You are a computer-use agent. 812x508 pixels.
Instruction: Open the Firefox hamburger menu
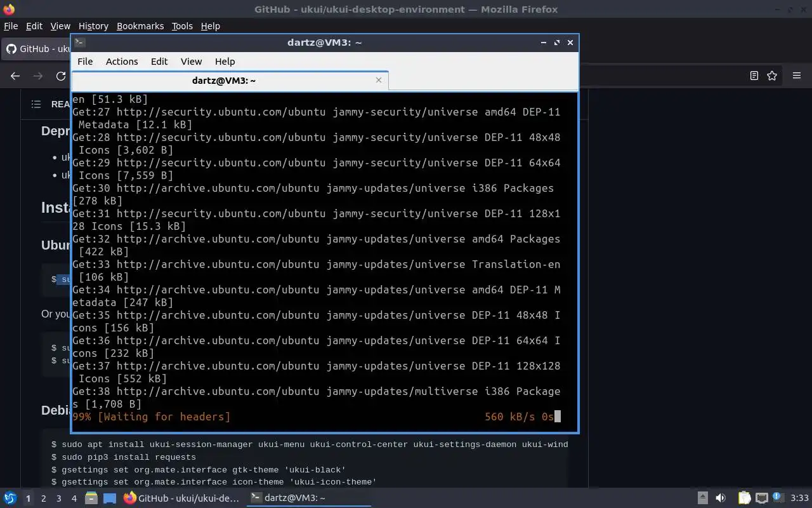pos(797,76)
